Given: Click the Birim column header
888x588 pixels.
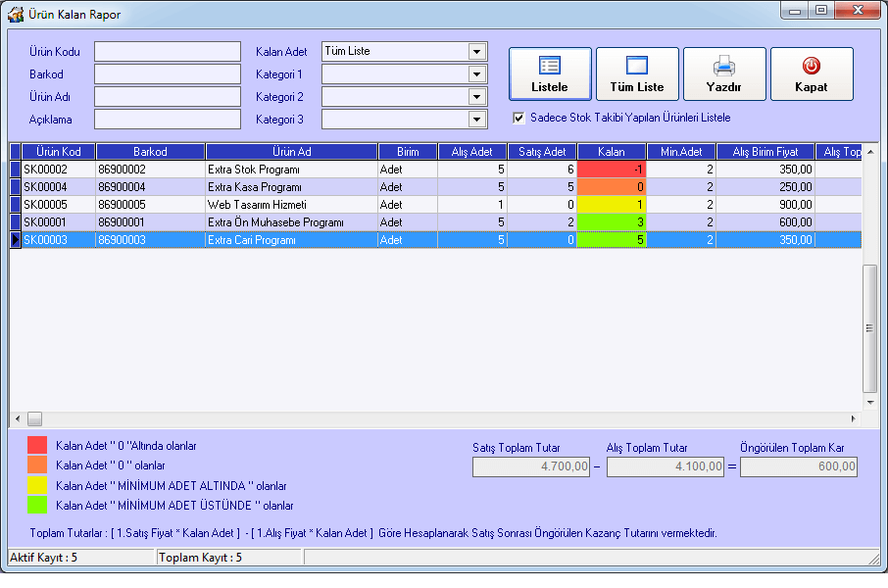Looking at the screenshot, I should click(408, 152).
